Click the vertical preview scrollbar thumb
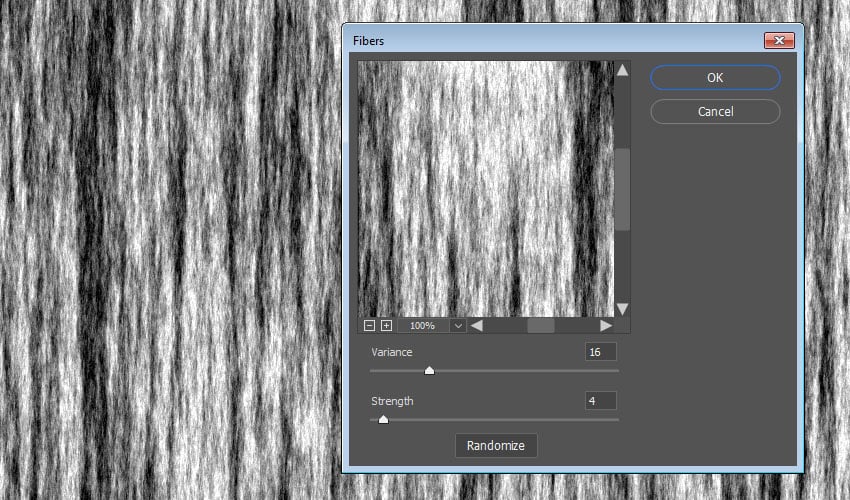 623,189
